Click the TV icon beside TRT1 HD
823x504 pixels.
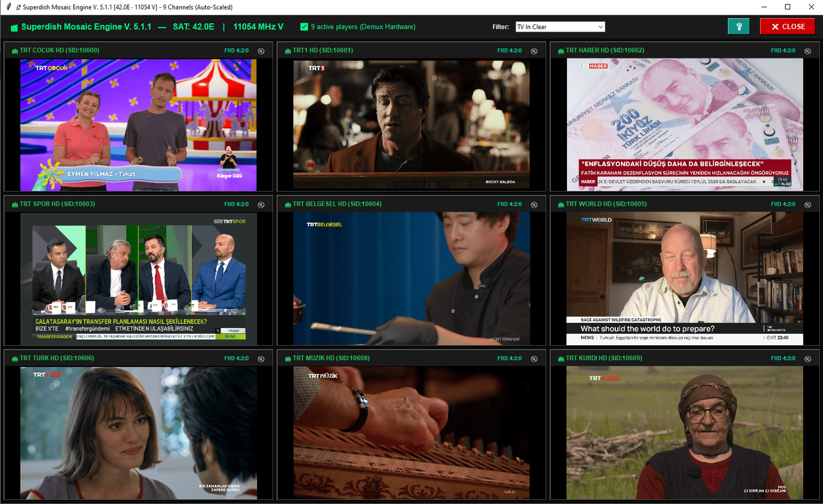pos(287,51)
